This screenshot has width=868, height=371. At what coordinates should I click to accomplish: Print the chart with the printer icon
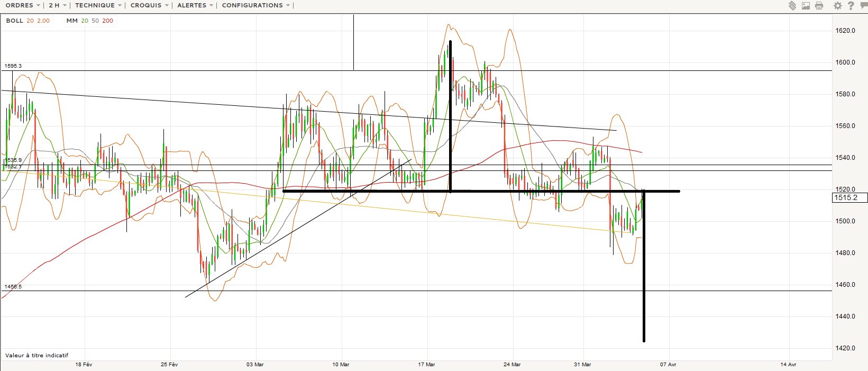click(819, 6)
